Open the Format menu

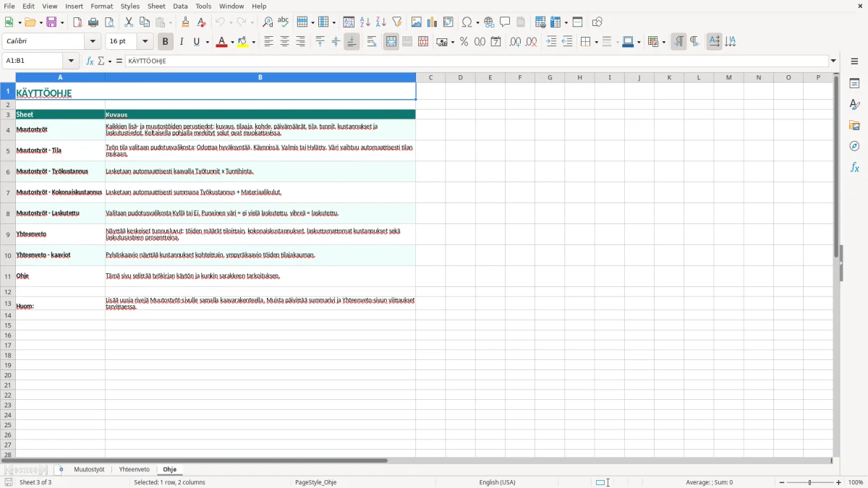pyautogui.click(x=102, y=6)
